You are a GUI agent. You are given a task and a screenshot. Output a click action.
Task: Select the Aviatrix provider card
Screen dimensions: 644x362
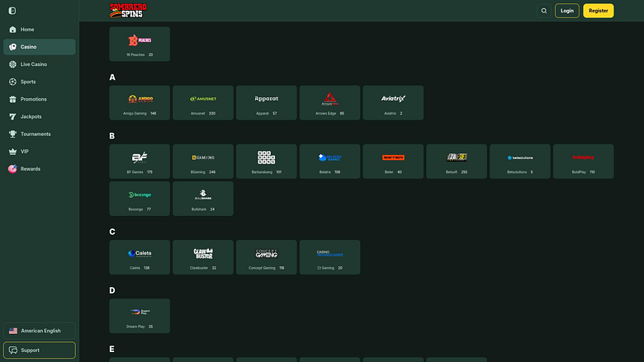coord(393,103)
